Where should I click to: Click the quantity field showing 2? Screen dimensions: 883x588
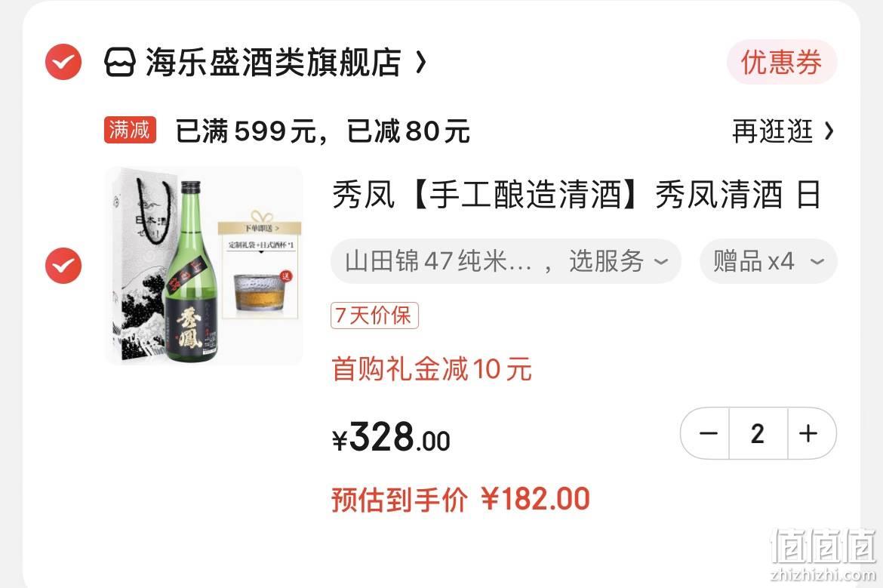tap(758, 433)
